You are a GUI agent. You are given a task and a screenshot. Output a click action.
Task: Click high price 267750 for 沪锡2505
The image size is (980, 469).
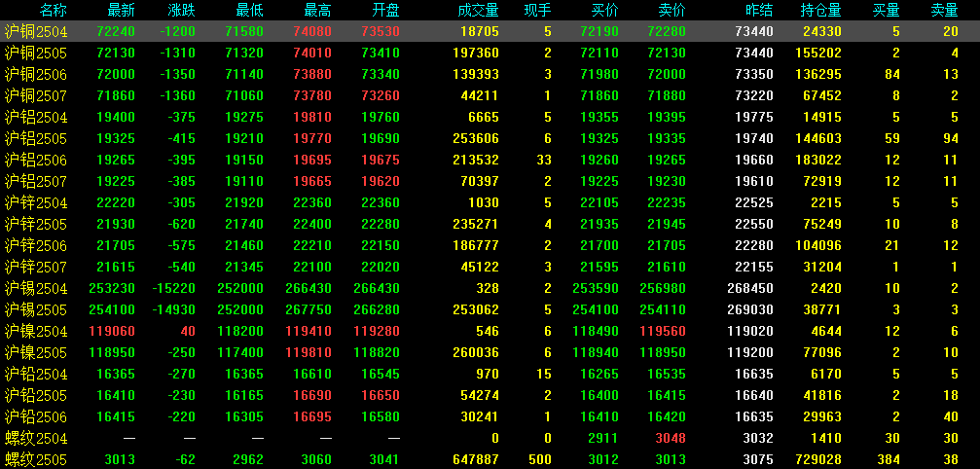point(309,310)
